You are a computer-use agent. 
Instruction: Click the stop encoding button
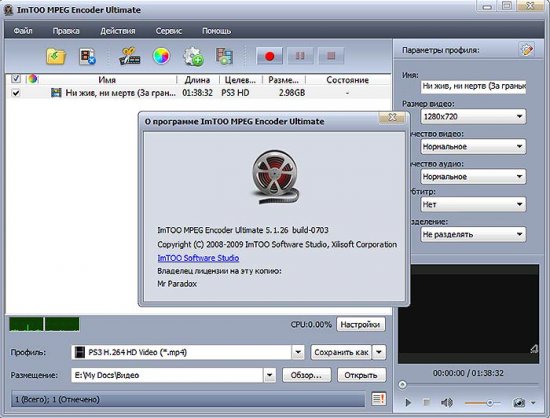(x=331, y=56)
